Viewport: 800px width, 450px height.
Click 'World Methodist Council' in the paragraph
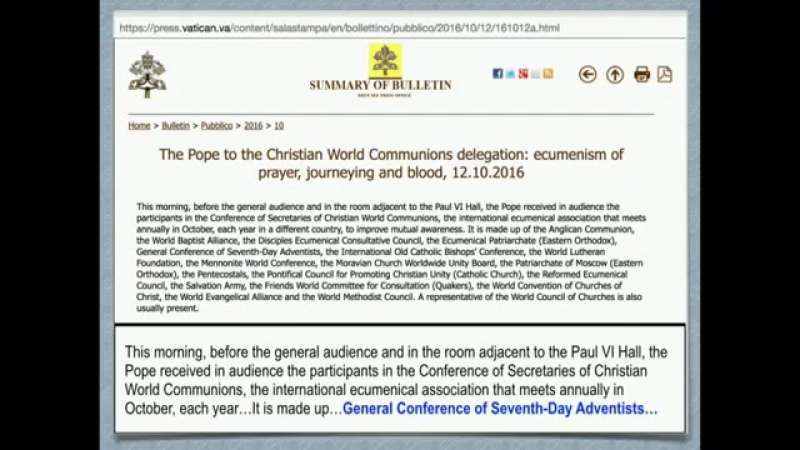tap(364, 297)
